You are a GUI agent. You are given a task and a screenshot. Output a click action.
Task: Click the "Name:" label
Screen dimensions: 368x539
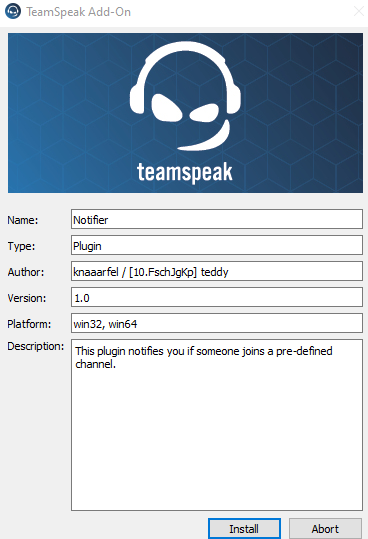(x=23, y=220)
